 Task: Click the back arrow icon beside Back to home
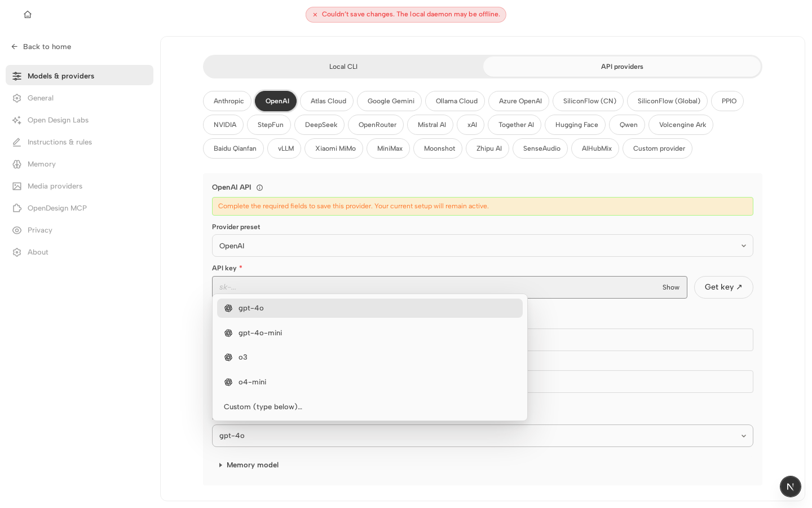click(x=15, y=47)
